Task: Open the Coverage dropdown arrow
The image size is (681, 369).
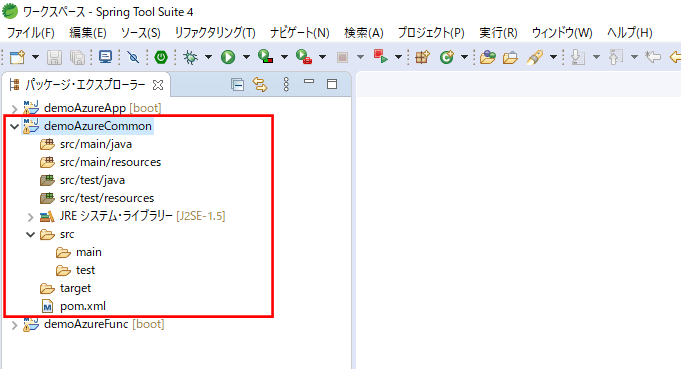Action: pos(284,57)
